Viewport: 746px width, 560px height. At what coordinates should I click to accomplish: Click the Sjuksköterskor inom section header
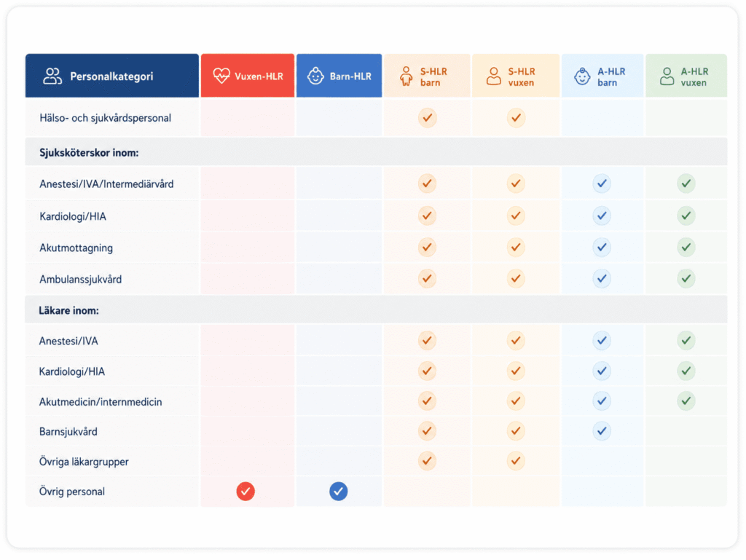(x=376, y=152)
